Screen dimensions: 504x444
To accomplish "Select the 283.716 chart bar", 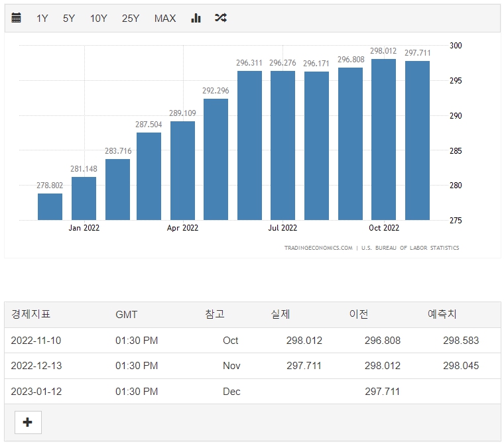I will point(117,190).
